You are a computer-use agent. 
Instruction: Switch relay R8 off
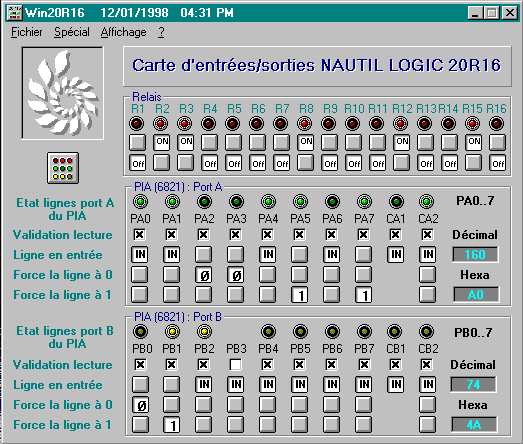(x=306, y=162)
